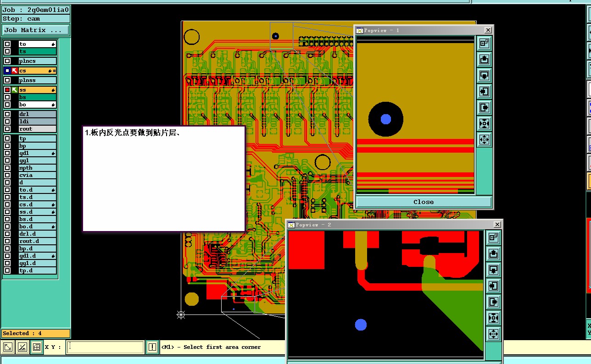Click four-way arrows zoom icon in Popview 1

pyautogui.click(x=485, y=139)
